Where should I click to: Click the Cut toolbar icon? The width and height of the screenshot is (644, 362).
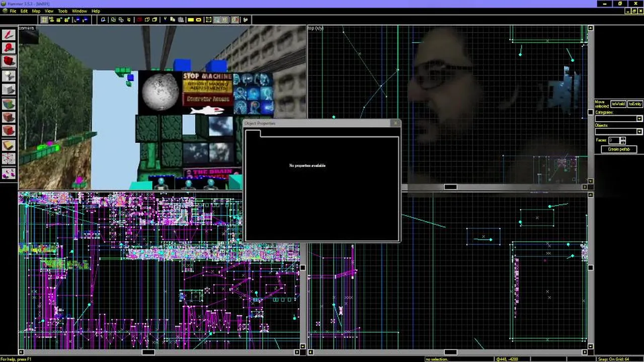tap(165, 20)
